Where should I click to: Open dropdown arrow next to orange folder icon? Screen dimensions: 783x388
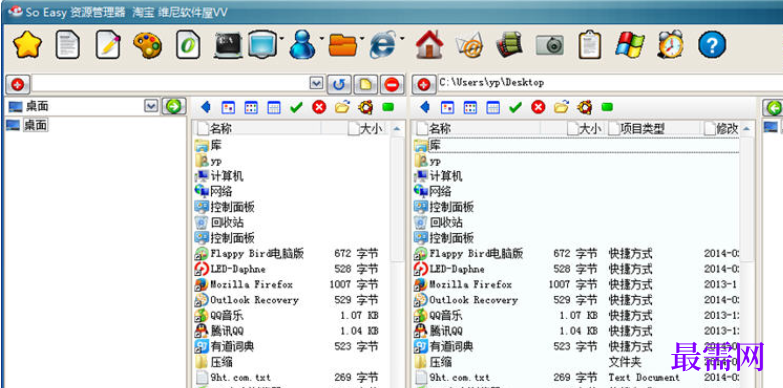[x=362, y=39]
